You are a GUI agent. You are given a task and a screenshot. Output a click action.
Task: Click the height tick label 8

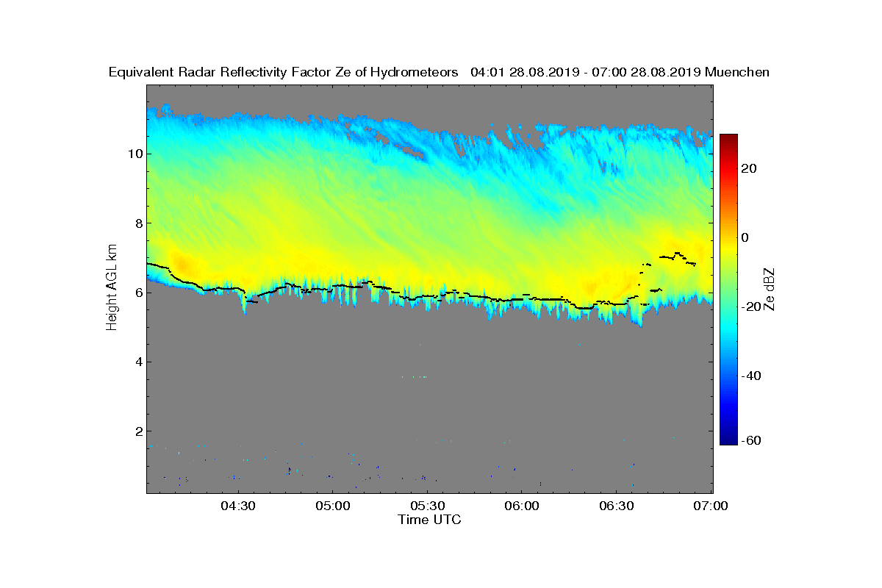[x=137, y=223]
